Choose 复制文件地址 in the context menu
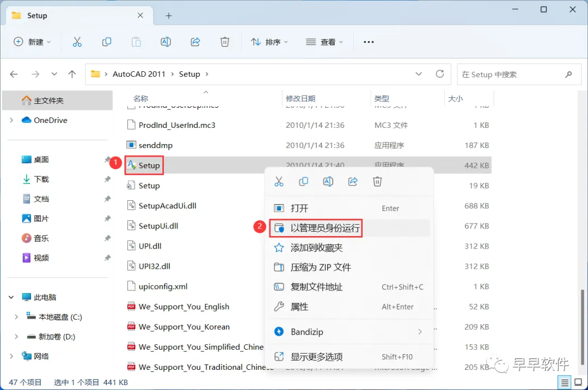The width and height of the screenshot is (588, 390). pyautogui.click(x=349, y=287)
